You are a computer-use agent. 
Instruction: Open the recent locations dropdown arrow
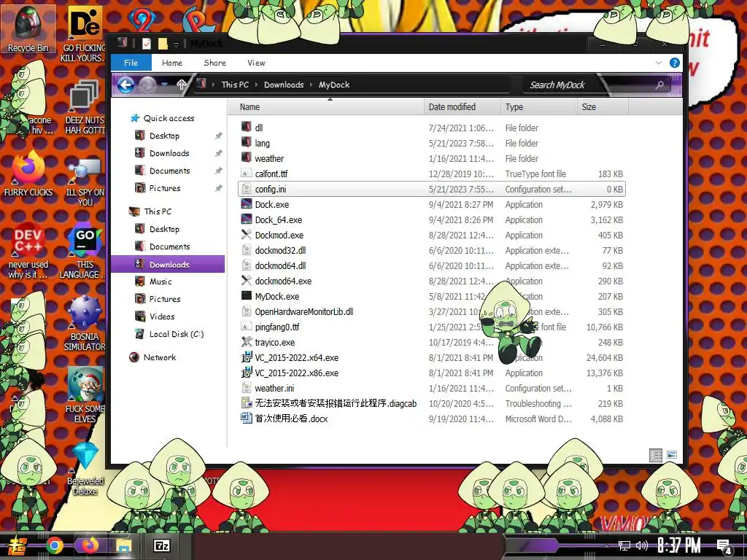(165, 85)
